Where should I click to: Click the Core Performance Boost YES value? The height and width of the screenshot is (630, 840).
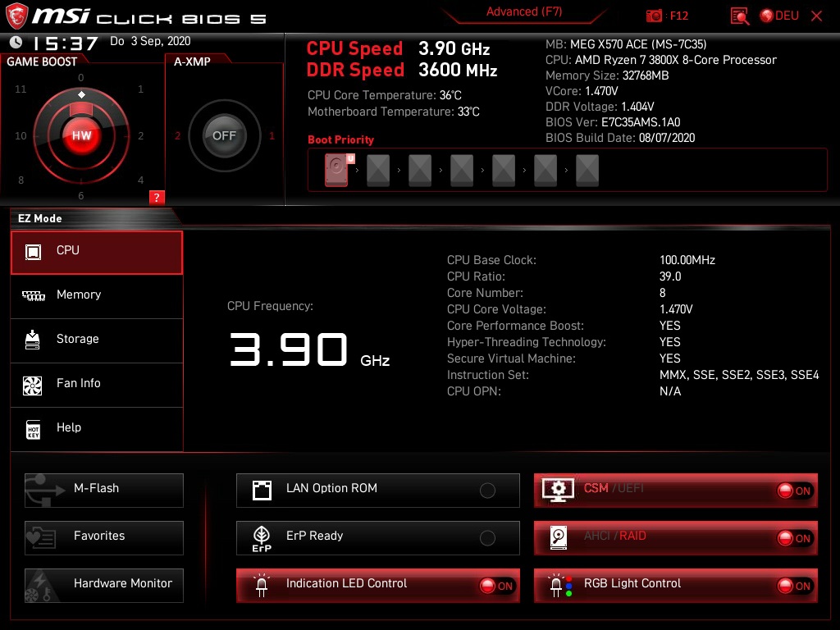coord(669,326)
